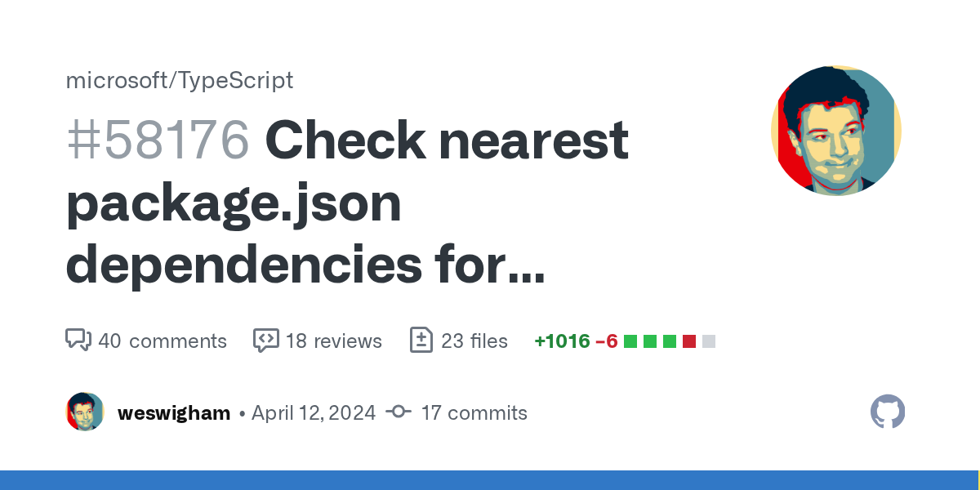Click the −6 deletions count
The image size is (980, 490).
tap(606, 341)
